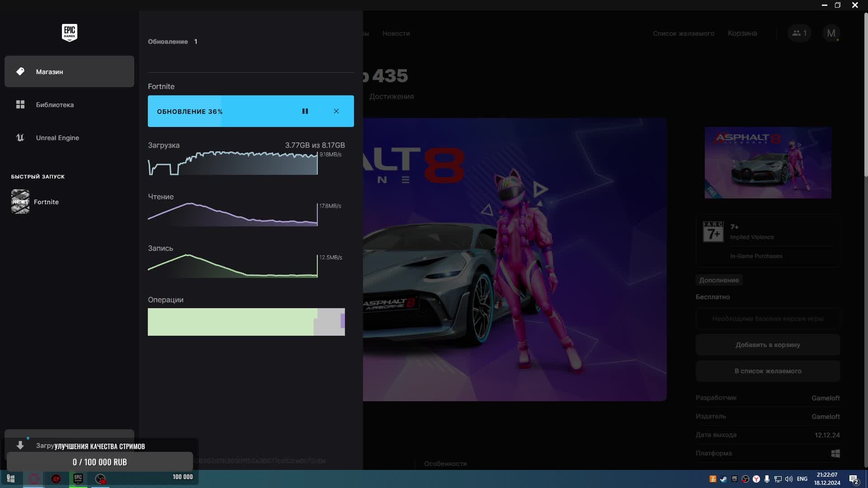Click the Epic Games logo
Image resolution: width=868 pixels, height=488 pixels.
69,33
